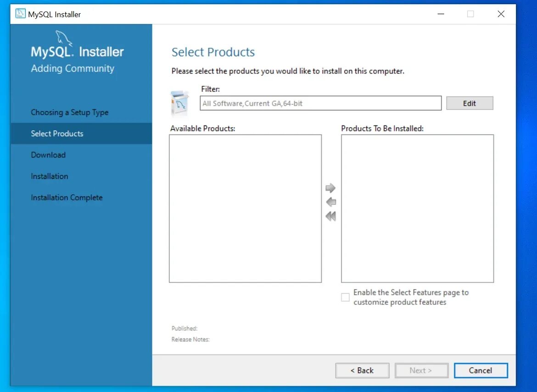This screenshot has height=392, width=537.
Task: Cancel the installer setup
Action: tap(481, 370)
